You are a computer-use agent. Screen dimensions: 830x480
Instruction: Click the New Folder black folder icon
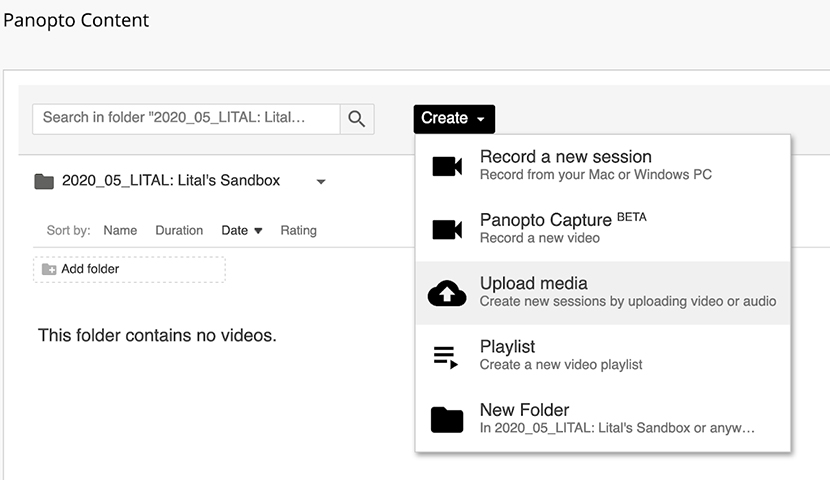pyautogui.click(x=447, y=420)
